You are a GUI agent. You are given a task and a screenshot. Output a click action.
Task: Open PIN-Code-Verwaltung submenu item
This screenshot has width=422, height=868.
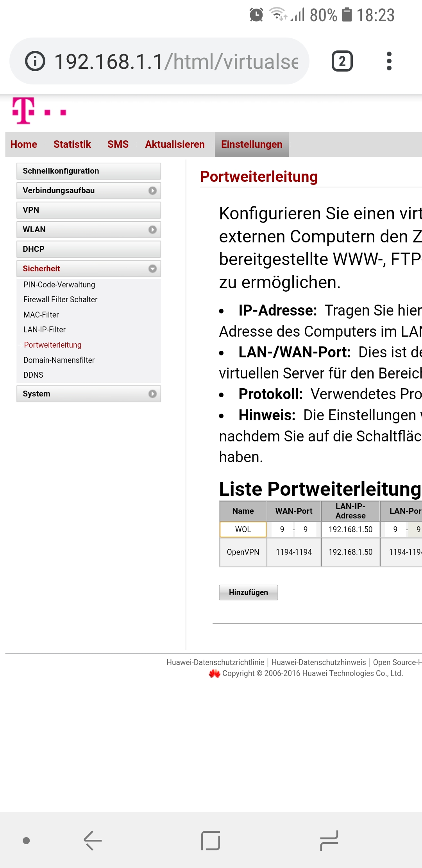(59, 285)
